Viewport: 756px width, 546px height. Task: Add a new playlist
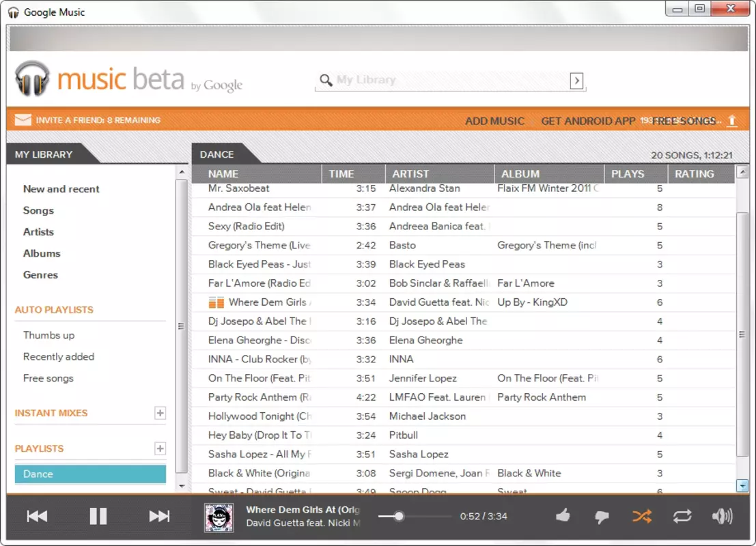(160, 448)
